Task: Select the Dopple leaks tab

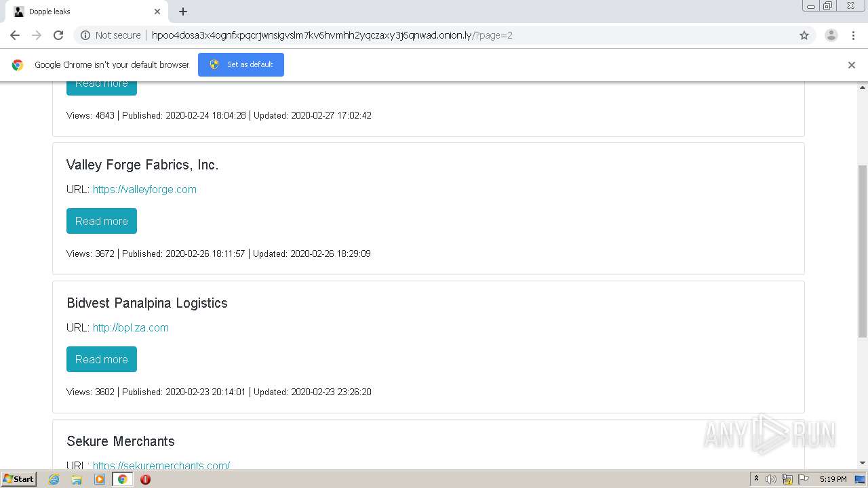Action: 87,12
